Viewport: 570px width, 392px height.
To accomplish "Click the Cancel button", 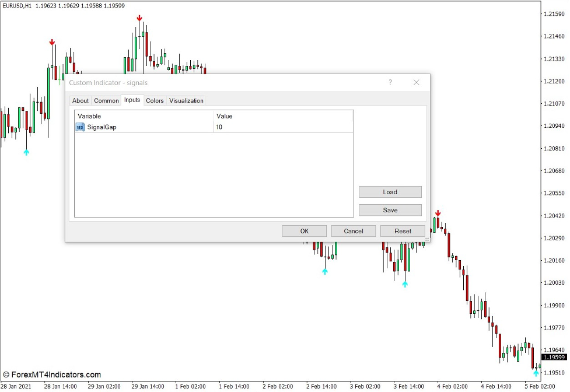I will 354,231.
